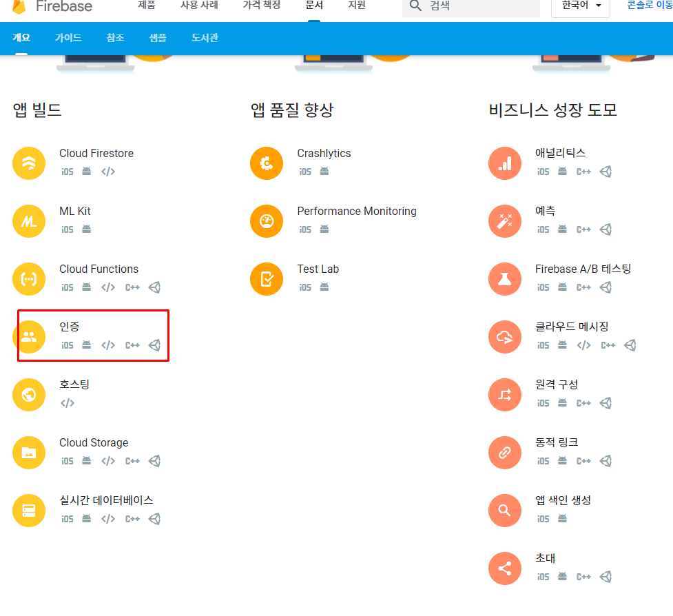673x616 pixels.
Task: Click the search magnifier icon
Action: click(415, 6)
